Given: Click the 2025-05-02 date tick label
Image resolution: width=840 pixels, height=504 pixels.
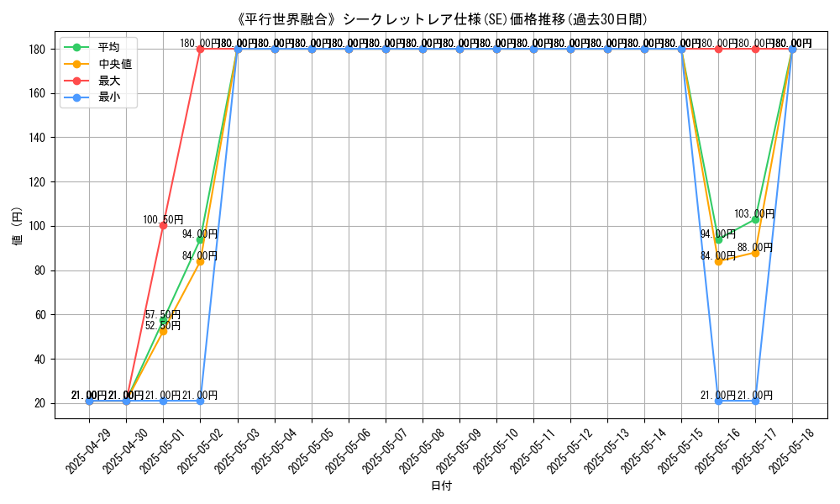Looking at the screenshot, I should pyautogui.click(x=199, y=451).
